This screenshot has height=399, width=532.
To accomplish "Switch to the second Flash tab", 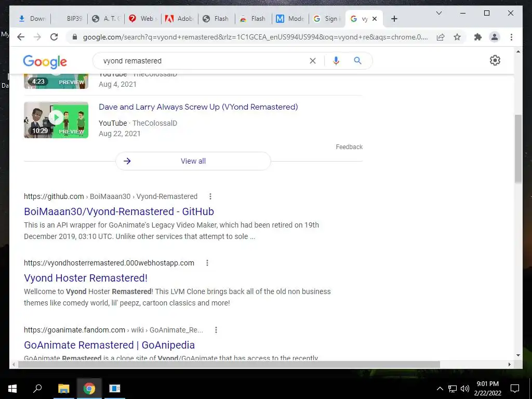I will [254, 19].
